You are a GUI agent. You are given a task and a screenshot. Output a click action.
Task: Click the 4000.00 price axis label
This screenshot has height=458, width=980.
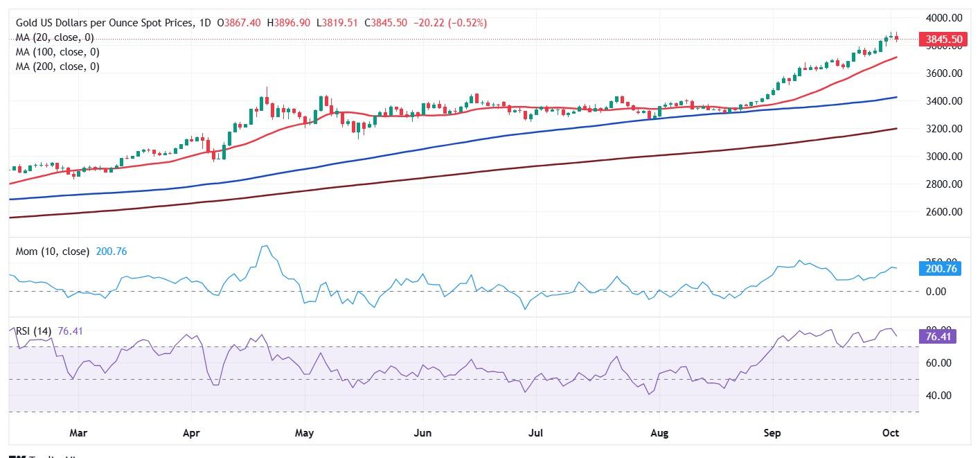pos(943,18)
